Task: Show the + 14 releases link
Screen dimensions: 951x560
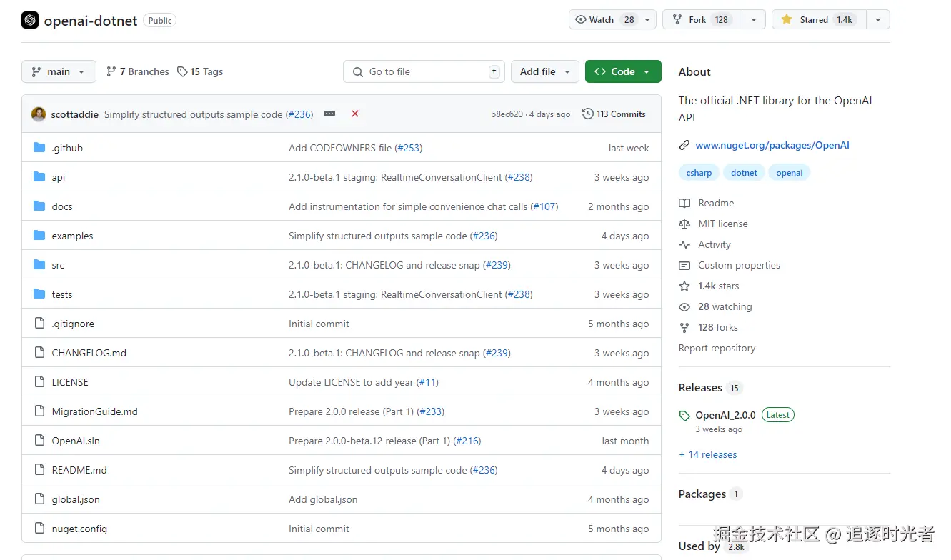Action: tap(707, 454)
